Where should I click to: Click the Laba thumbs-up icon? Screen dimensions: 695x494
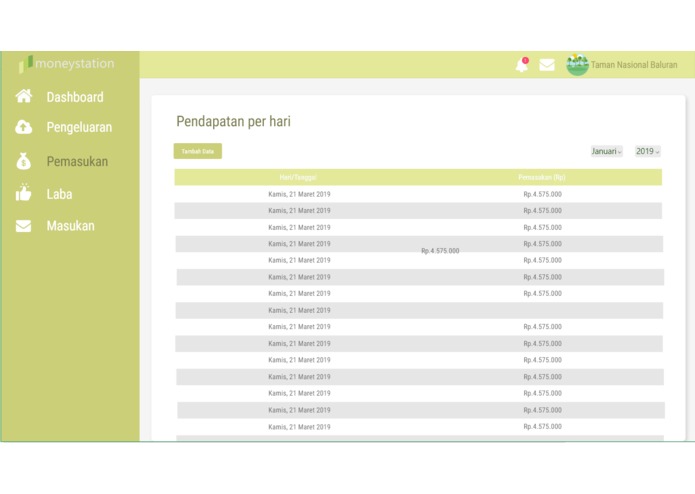click(x=23, y=193)
